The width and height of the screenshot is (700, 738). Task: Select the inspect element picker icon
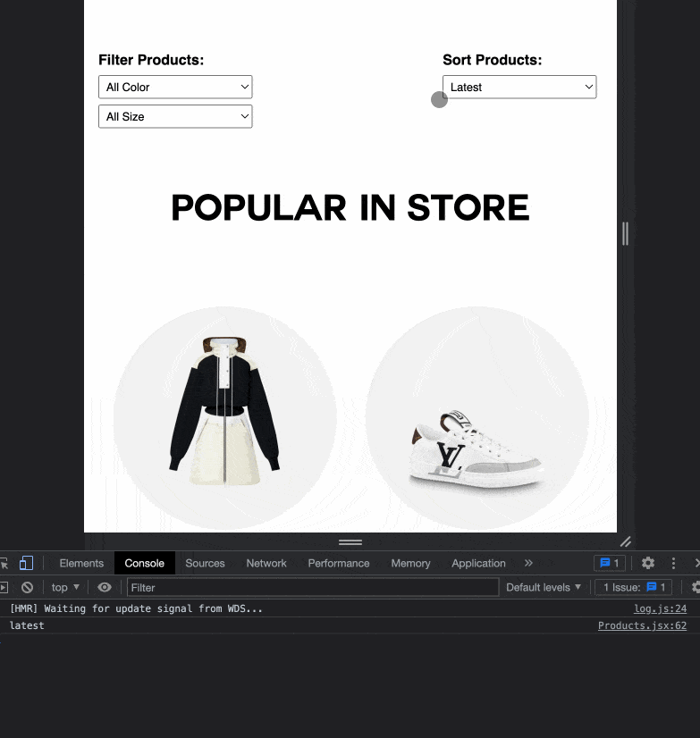4,563
